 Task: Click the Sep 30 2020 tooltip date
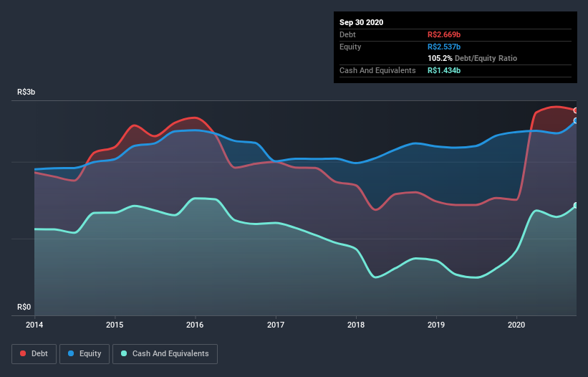coord(361,22)
